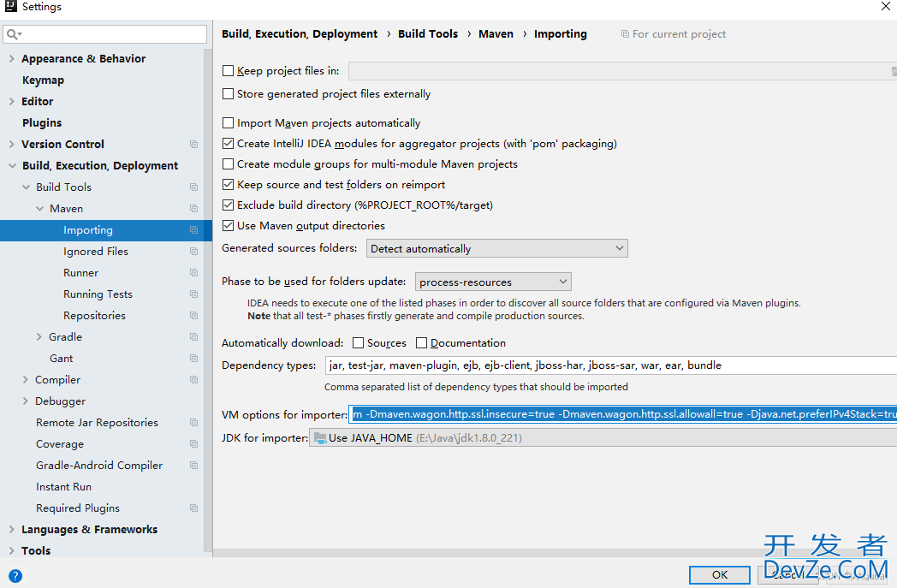
Task: Click the JDK folder icon in importer combo
Action: tap(320, 438)
